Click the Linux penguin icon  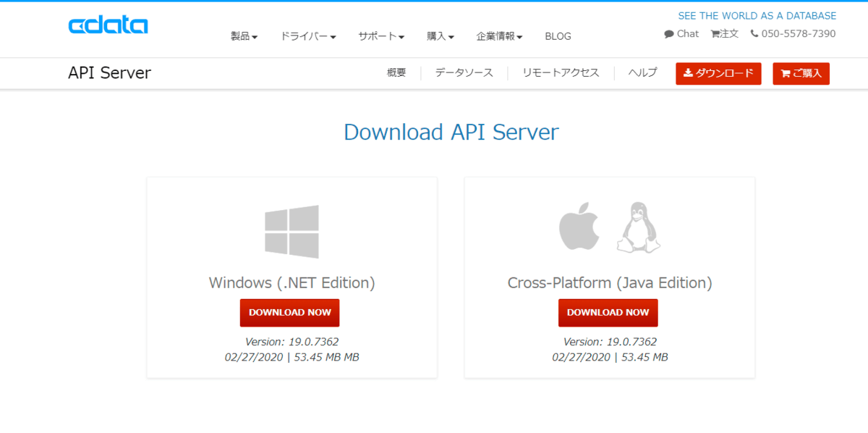(638, 227)
